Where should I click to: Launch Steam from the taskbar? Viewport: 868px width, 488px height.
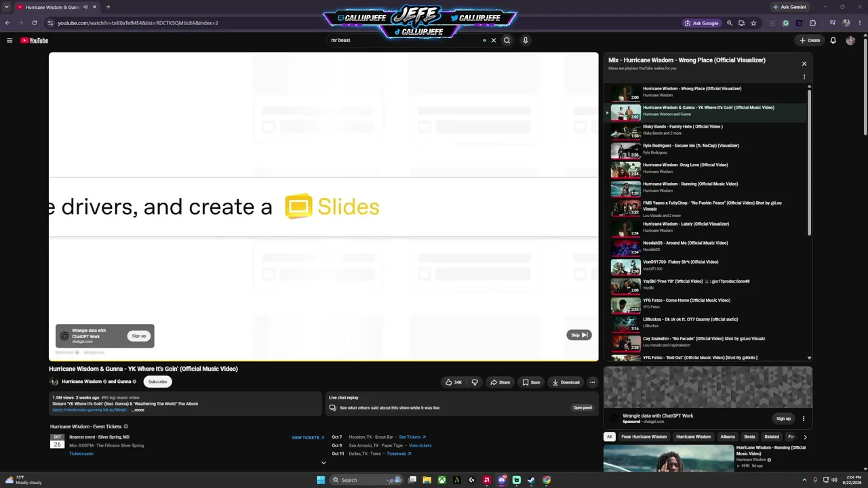(x=531, y=480)
